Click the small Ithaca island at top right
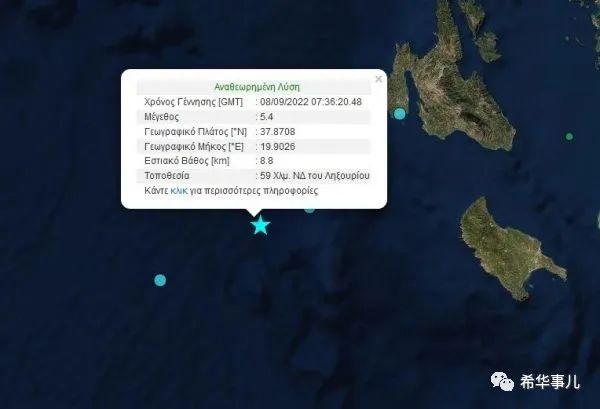The image size is (600, 409). tap(483, 31)
